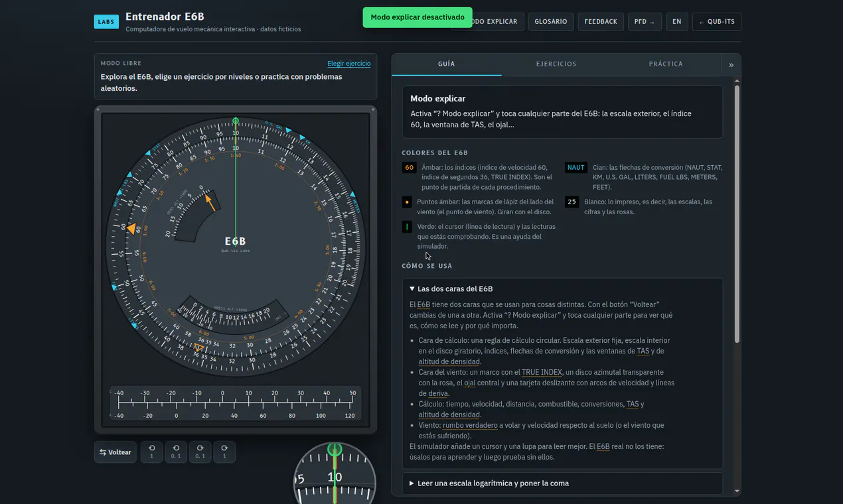This screenshot has width=843, height=504.
Task: Open the Glosario
Action: [x=551, y=22]
